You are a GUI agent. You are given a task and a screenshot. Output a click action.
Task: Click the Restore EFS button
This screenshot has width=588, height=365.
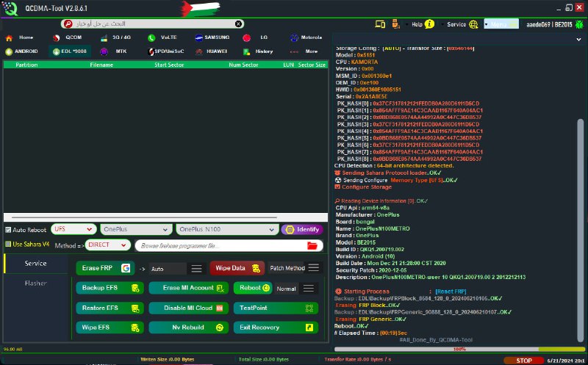point(110,308)
